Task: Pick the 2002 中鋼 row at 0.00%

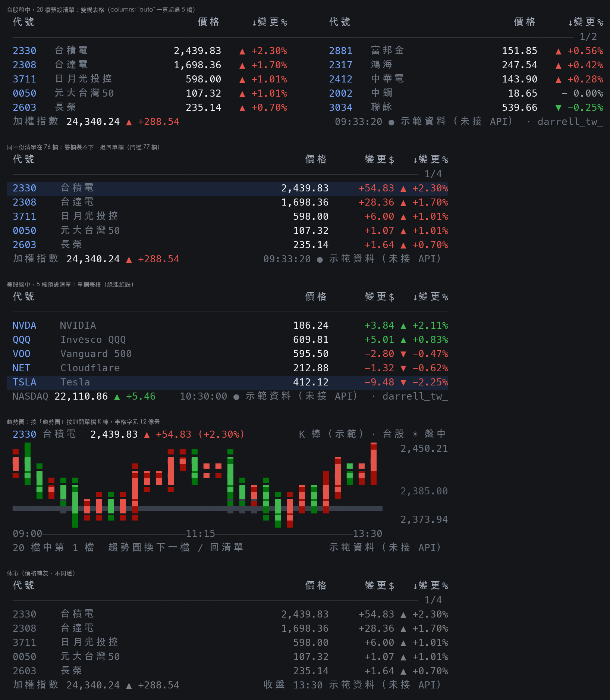Action: tap(466, 93)
